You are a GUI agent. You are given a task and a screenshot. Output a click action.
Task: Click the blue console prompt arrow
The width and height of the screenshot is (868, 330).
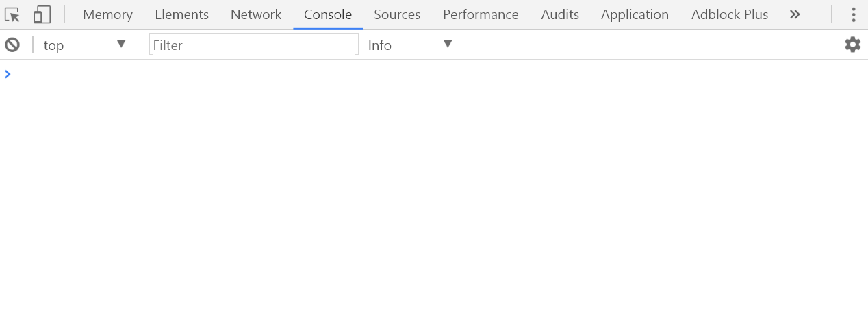8,74
